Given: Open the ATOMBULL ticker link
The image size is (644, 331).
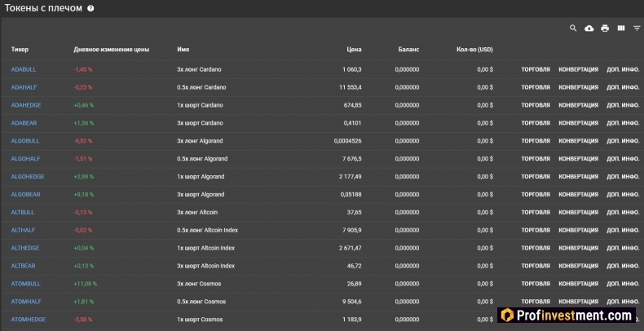Looking at the screenshot, I should 26,284.
